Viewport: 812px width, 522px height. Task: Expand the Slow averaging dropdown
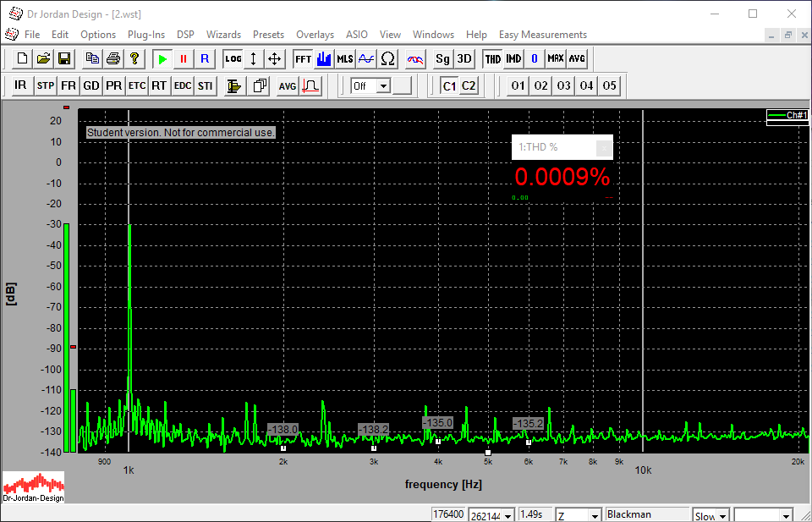pyautogui.click(x=723, y=515)
